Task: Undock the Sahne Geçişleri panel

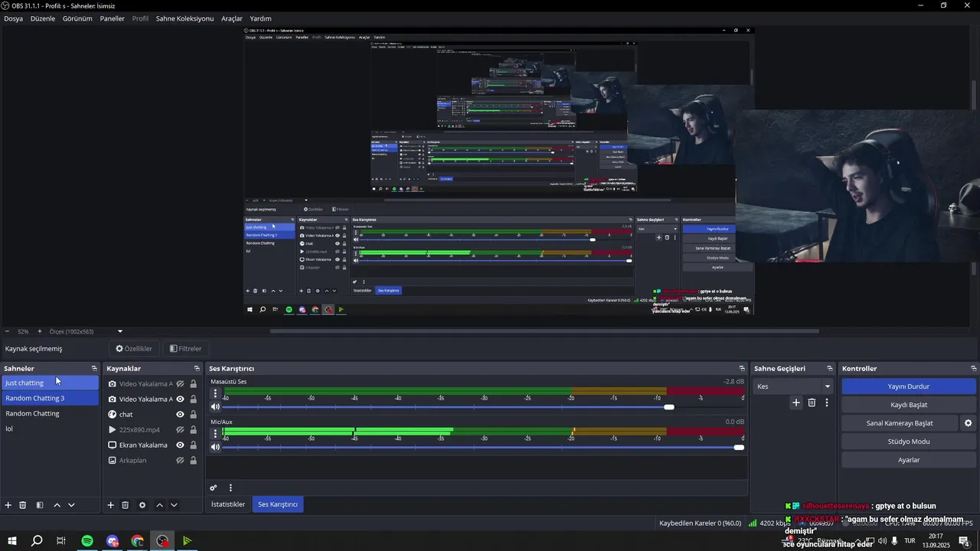Action: (x=831, y=369)
